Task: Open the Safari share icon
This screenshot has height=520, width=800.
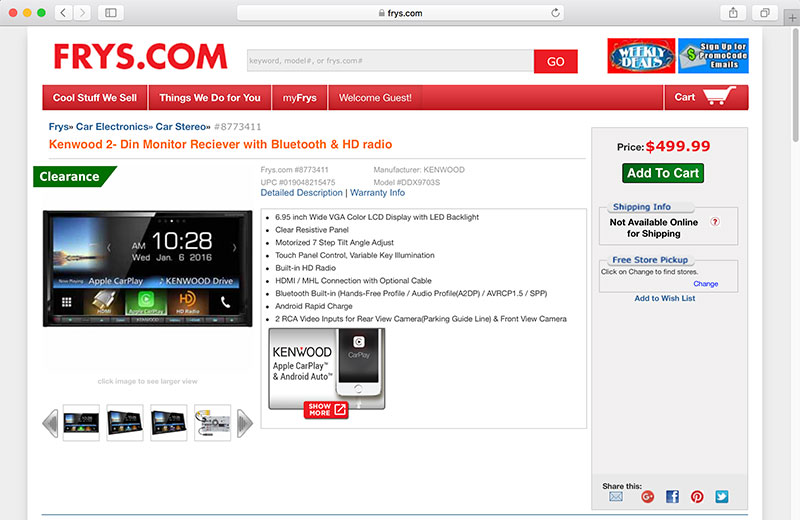Action: [733, 13]
